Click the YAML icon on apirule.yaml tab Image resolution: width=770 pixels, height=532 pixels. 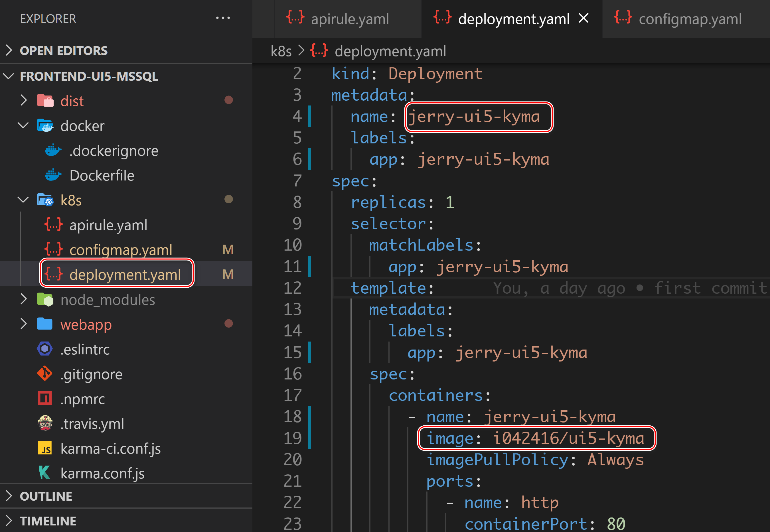(x=295, y=17)
